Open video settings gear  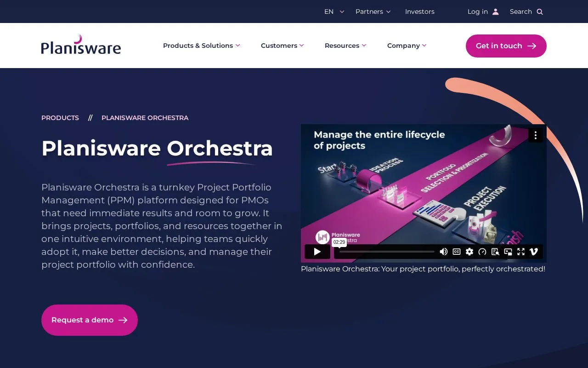[469, 252]
